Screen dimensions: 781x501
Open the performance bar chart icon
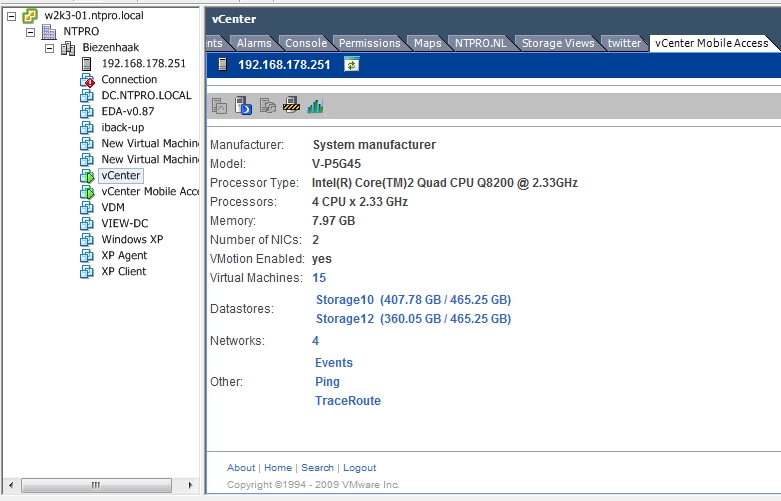315,106
